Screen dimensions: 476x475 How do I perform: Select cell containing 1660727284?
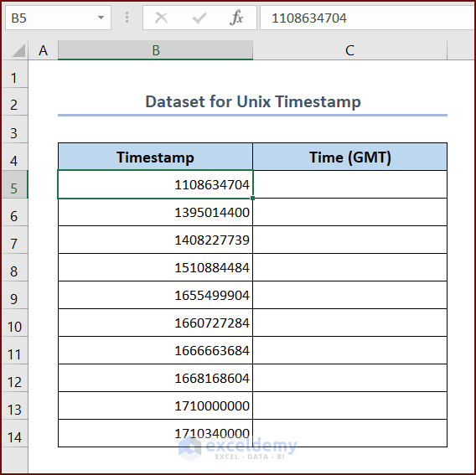155,323
